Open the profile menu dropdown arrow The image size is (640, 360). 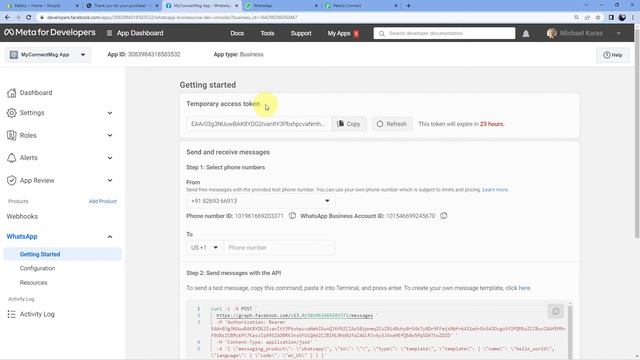coord(619,33)
